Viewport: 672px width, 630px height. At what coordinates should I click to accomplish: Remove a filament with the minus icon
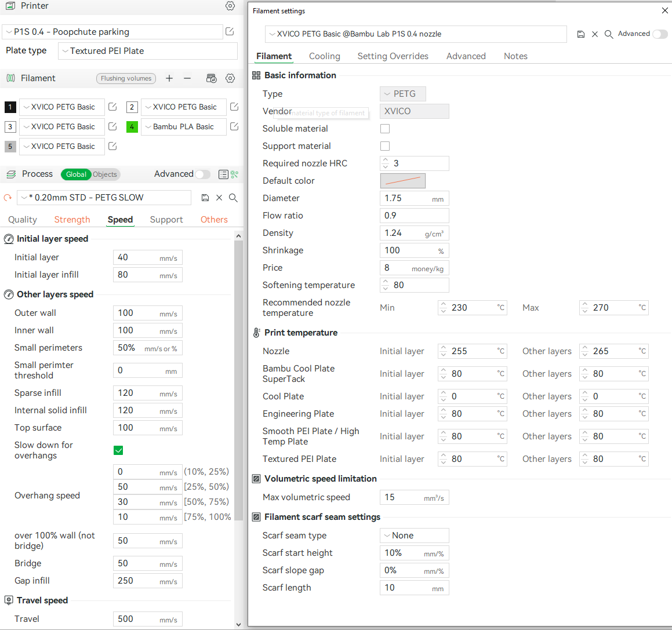coord(187,78)
